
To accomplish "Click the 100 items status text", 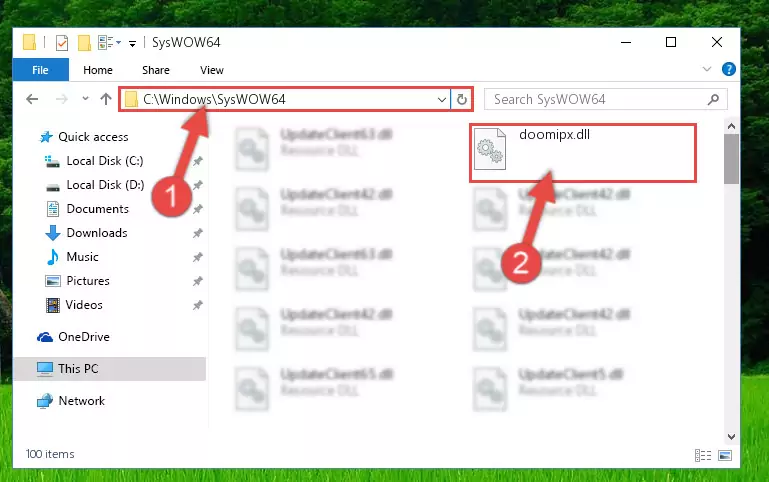I will pyautogui.click(x=50, y=454).
